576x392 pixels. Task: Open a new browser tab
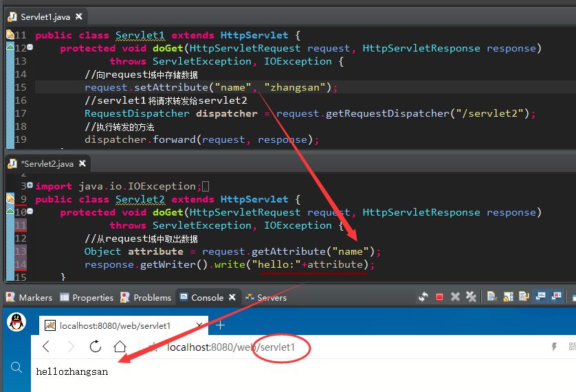pyautogui.click(x=221, y=325)
